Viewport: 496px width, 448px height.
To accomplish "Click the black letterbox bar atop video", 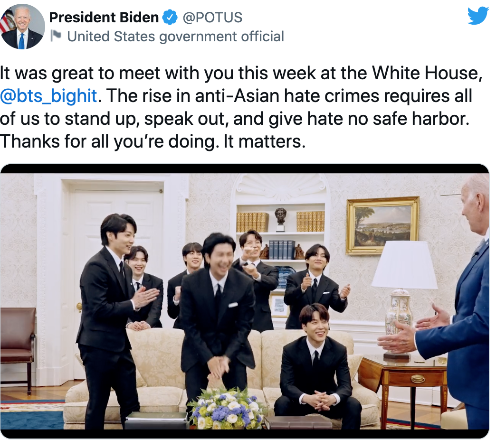I will pyautogui.click(x=245, y=168).
